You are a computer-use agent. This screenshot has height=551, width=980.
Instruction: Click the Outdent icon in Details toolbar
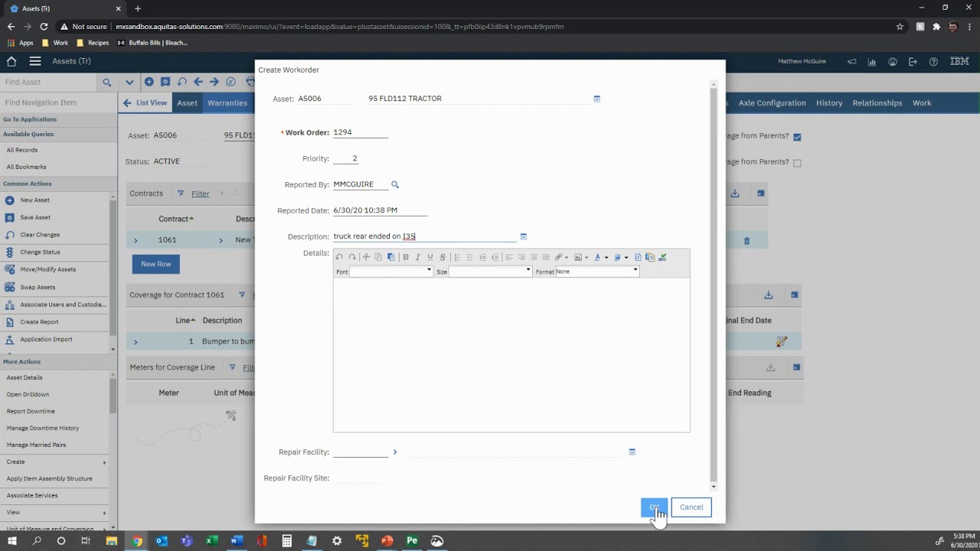tap(495, 257)
